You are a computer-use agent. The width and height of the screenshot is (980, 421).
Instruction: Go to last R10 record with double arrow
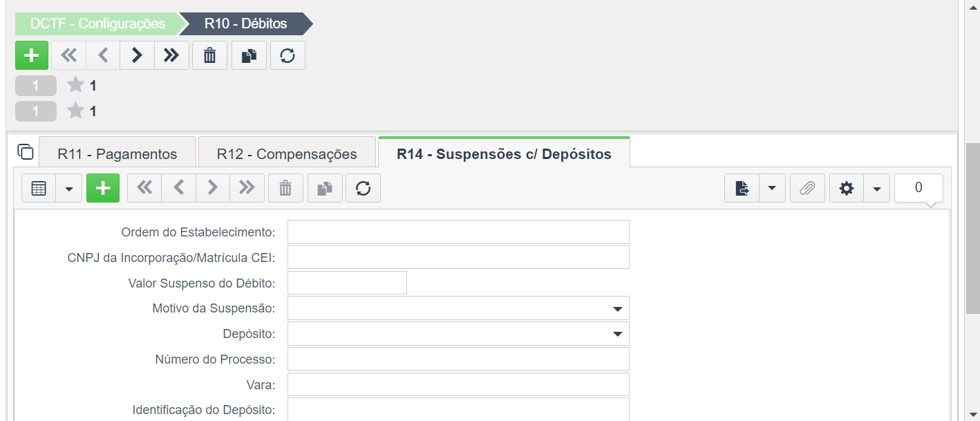tap(171, 56)
